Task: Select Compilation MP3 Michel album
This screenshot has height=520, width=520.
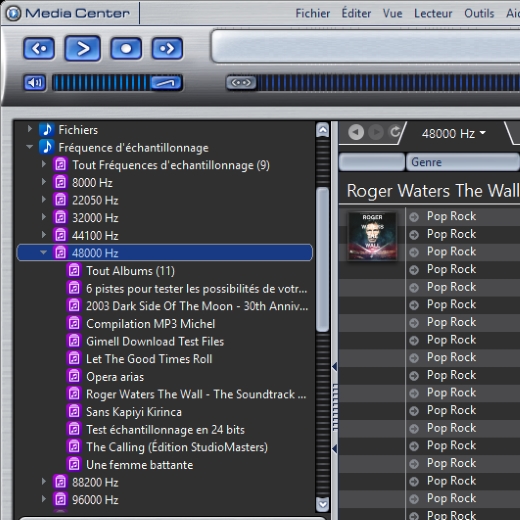Action: [151, 324]
